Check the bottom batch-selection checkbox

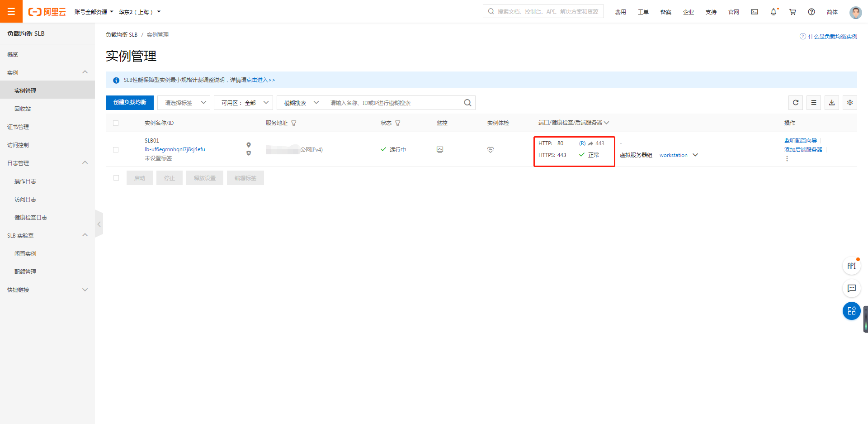coord(116,178)
